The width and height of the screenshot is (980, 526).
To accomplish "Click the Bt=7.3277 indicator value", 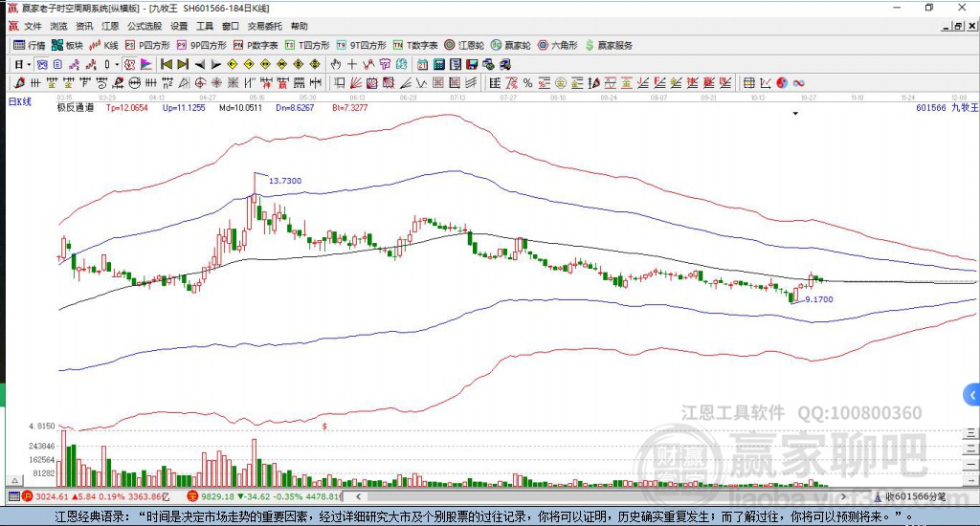I will click(350, 107).
